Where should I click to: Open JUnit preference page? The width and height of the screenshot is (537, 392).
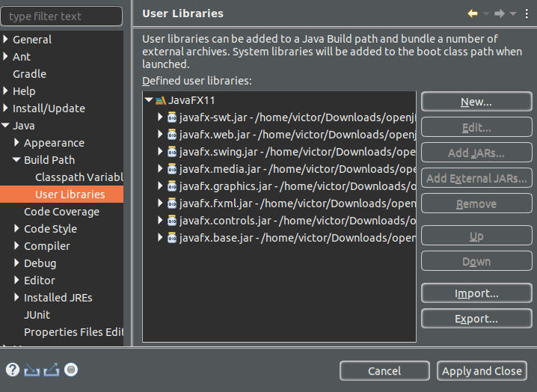(x=37, y=315)
